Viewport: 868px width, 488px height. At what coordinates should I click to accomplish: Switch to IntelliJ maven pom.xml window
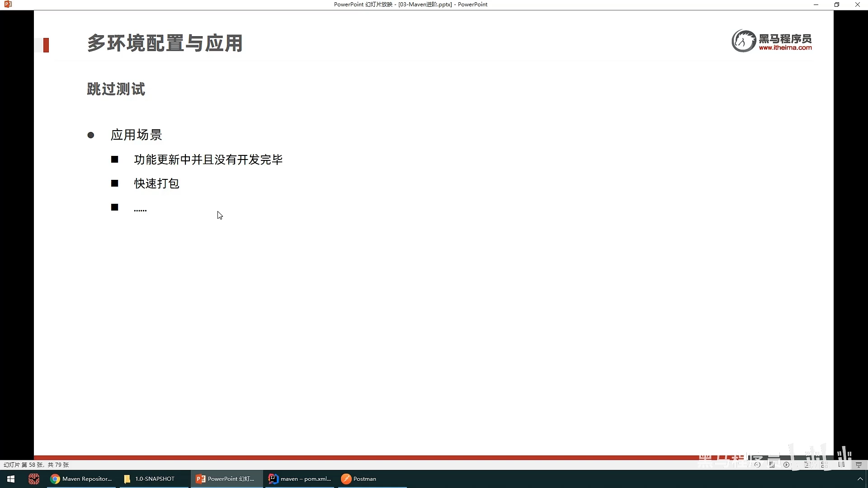[x=300, y=479]
